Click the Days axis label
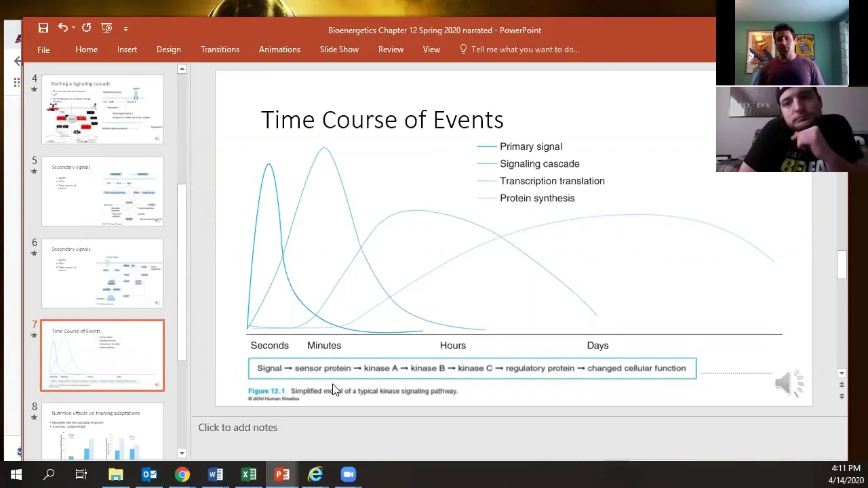Viewport: 868px width, 488px height. coord(597,346)
